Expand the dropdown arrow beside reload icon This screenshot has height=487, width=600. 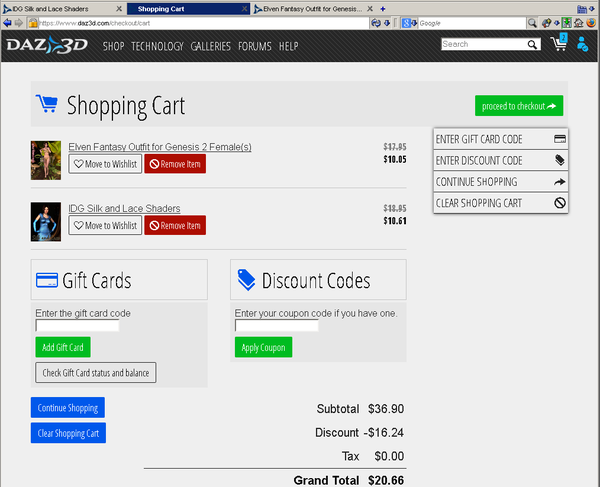pos(387,23)
